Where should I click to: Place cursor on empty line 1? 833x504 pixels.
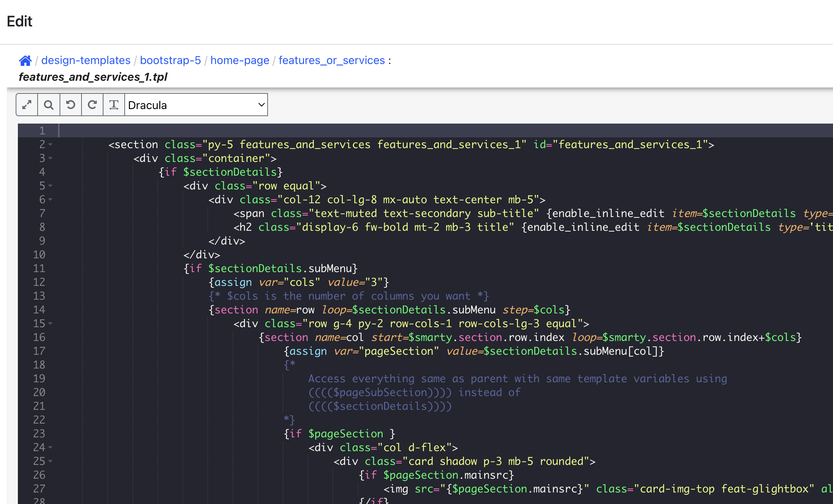click(446, 131)
